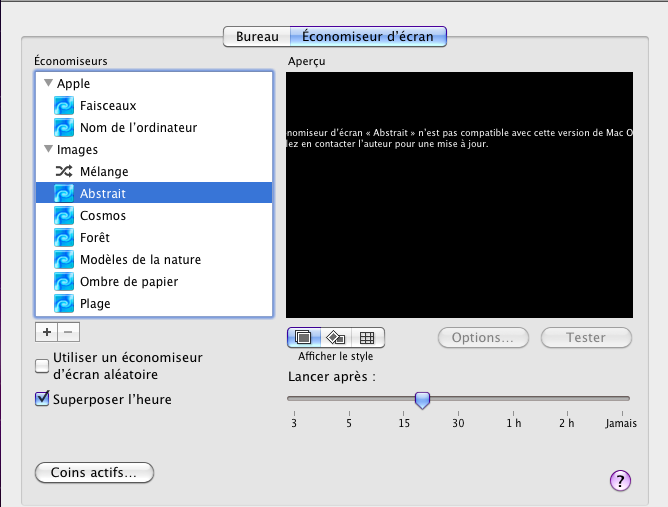Click the 2 h slider label
Screen dimensions: 668x507
tap(567, 423)
